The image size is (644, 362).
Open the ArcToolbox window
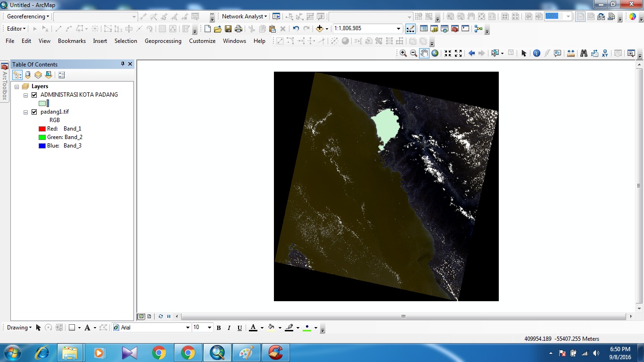(5, 75)
